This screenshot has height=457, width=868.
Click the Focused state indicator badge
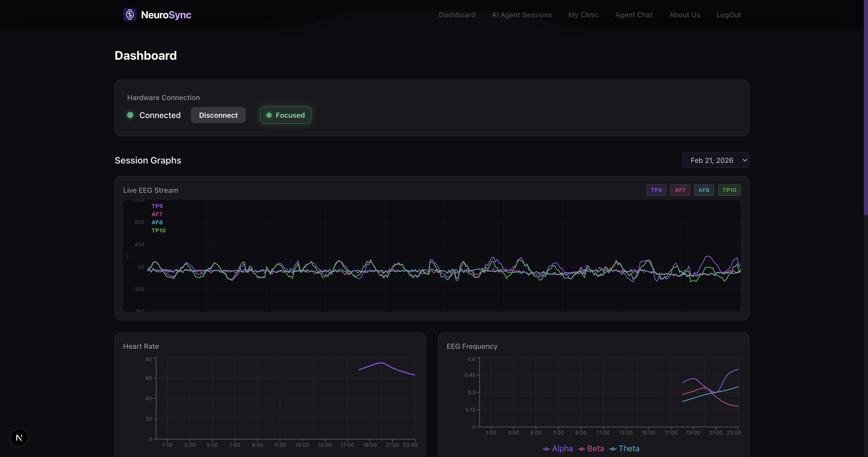pyautogui.click(x=285, y=115)
